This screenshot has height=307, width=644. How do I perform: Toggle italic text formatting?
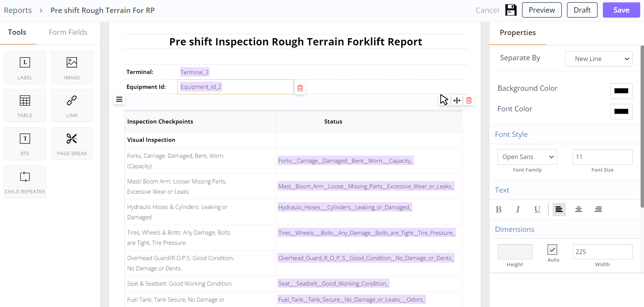click(x=517, y=209)
